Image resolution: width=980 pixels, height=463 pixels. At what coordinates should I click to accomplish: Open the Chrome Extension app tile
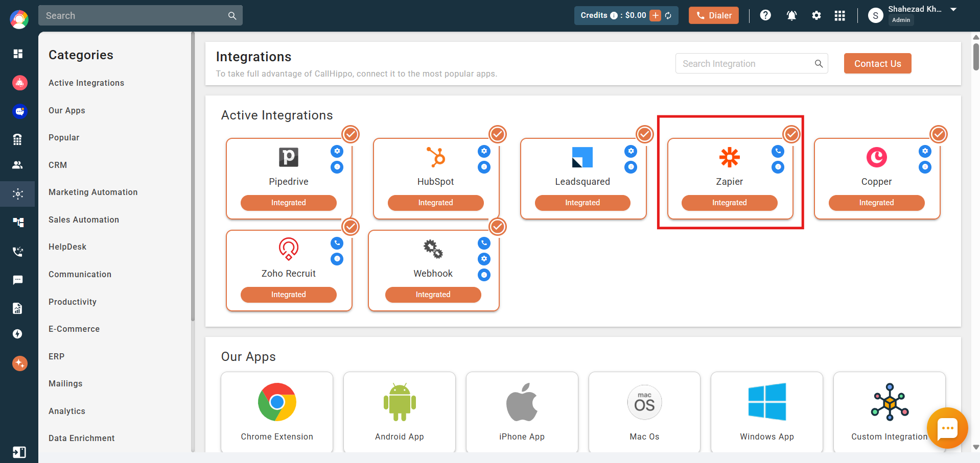277,412
